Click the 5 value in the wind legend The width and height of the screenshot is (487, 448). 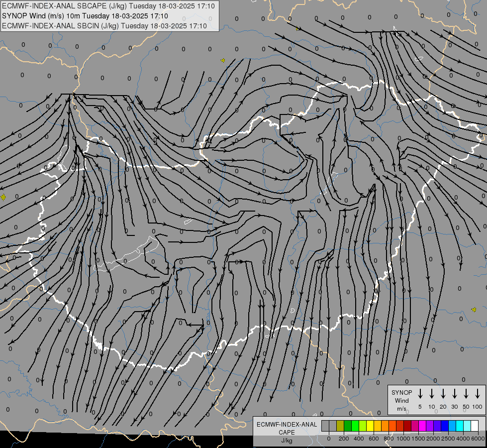[x=420, y=407]
